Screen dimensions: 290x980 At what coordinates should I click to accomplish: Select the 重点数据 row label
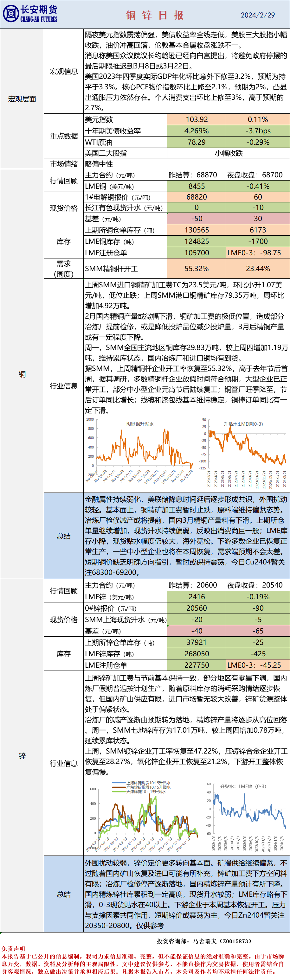click(x=64, y=136)
